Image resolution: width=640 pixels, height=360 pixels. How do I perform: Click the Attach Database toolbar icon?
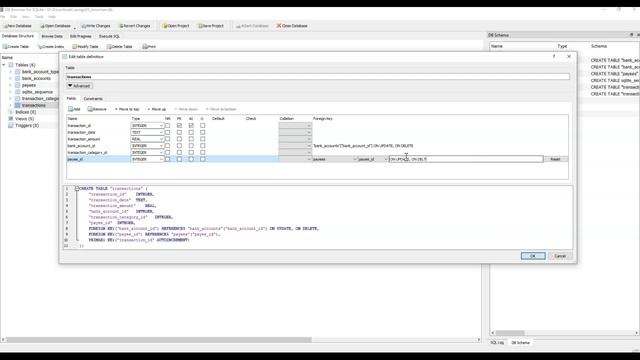coord(238,26)
